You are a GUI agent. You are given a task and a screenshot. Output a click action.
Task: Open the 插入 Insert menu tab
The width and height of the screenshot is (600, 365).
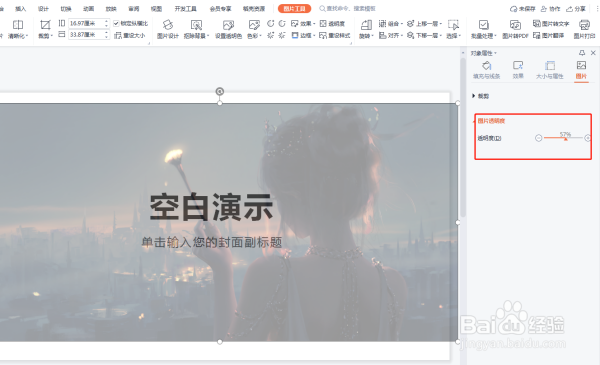21,9
